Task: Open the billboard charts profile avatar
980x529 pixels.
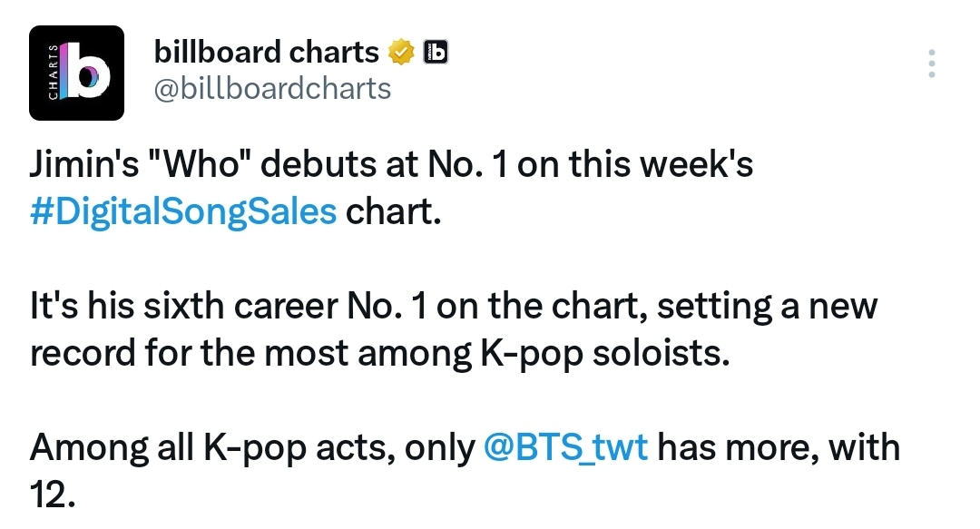Action: point(76,73)
